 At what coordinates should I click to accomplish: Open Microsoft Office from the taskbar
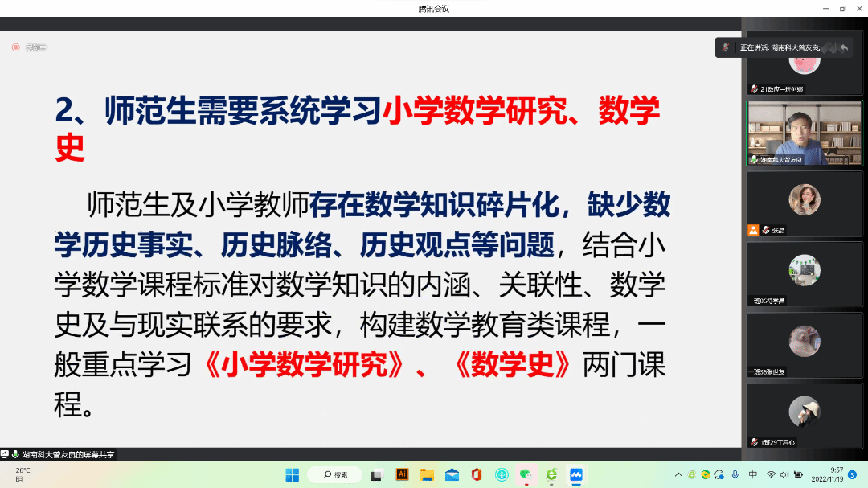477,474
